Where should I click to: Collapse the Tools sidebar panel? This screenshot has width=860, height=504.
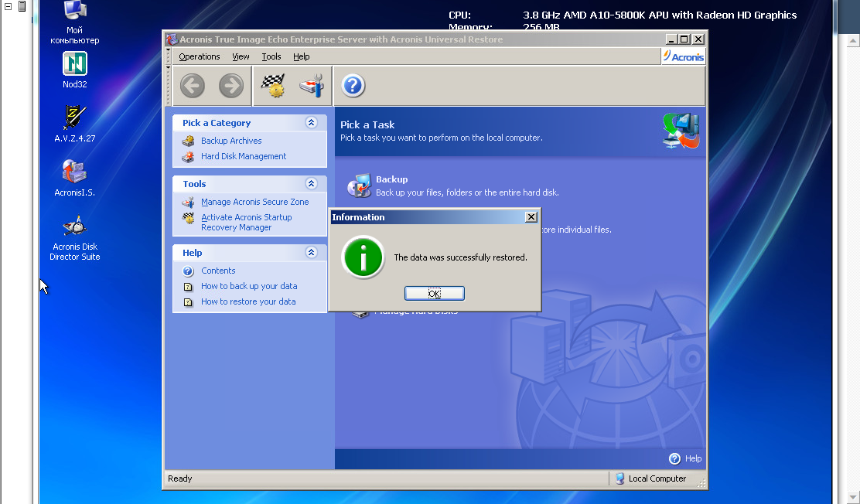coord(311,184)
